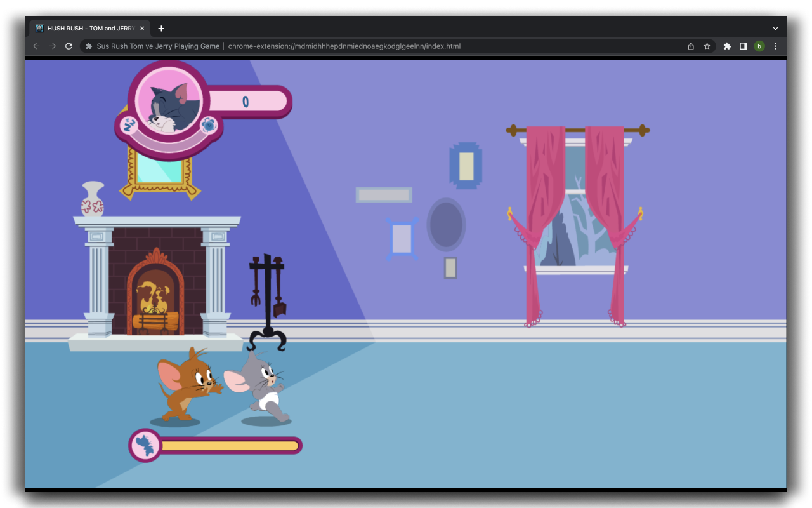Screen dimensions: 812x508
Task: Click the bookmark star icon
Action: (707, 46)
